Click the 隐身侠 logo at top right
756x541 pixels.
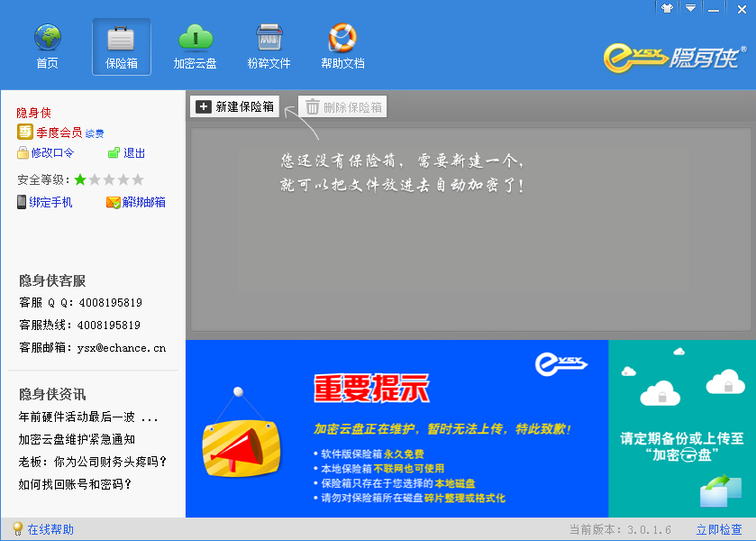675,58
